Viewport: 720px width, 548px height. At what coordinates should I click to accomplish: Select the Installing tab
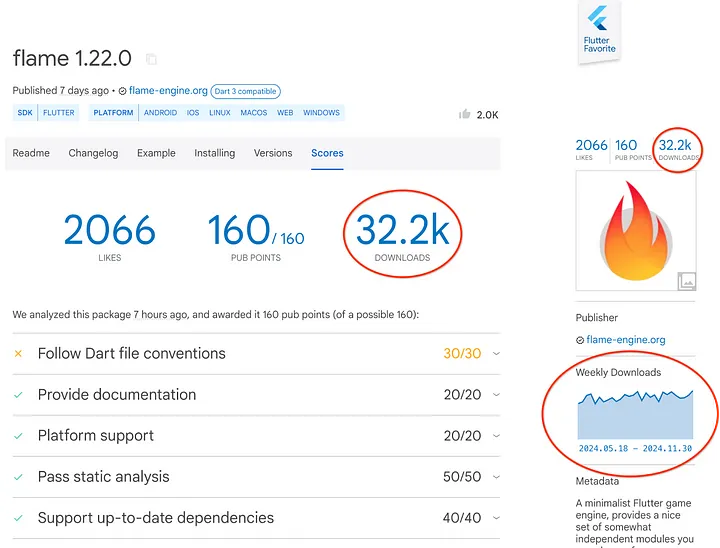(x=214, y=153)
